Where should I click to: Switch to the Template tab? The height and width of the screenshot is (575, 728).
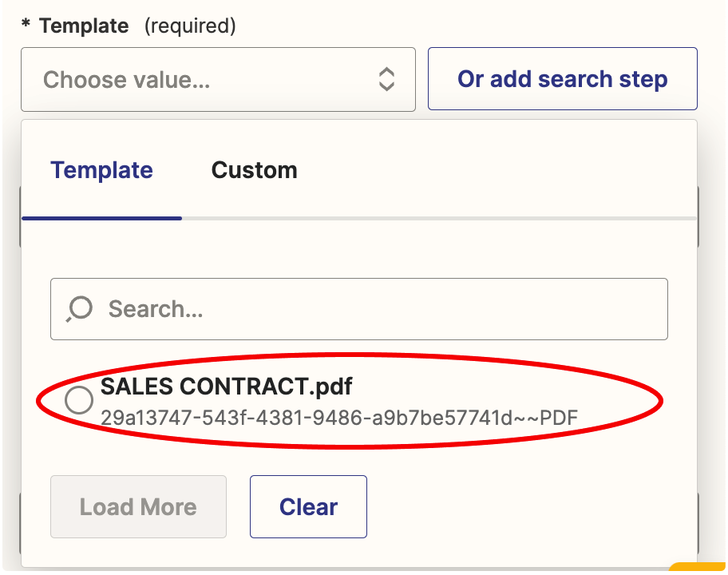[101, 170]
